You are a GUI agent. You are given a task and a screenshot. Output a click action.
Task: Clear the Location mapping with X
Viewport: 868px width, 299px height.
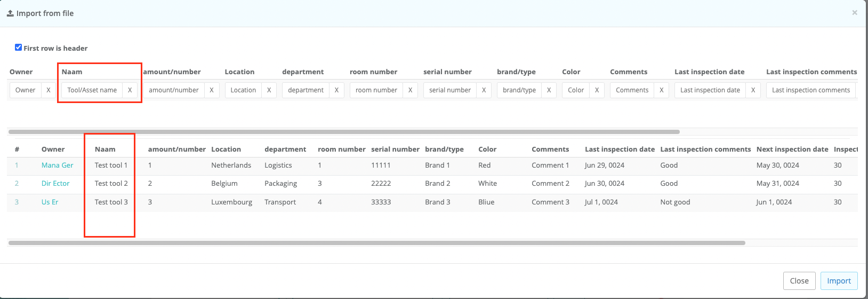point(269,90)
